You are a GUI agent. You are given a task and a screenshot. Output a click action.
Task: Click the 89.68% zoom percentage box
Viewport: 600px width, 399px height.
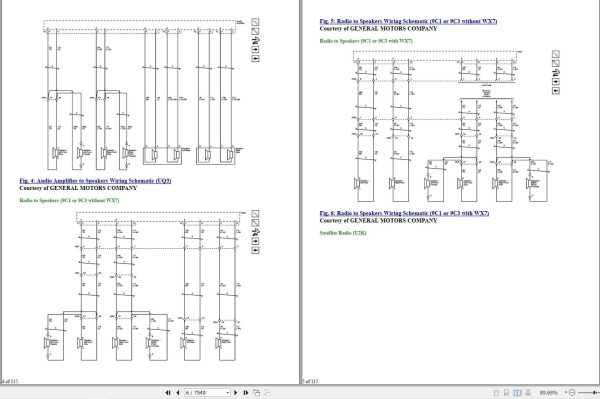[549, 393]
